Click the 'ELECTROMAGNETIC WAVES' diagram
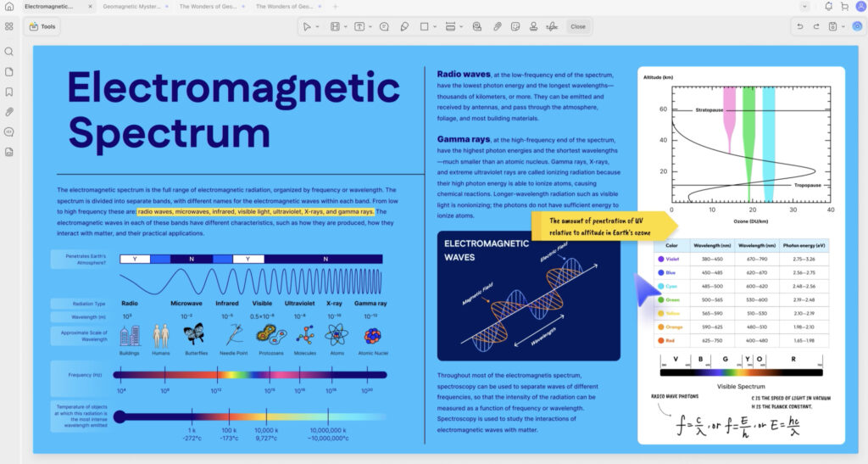Screen dimensions: 868x464 (x=529, y=296)
